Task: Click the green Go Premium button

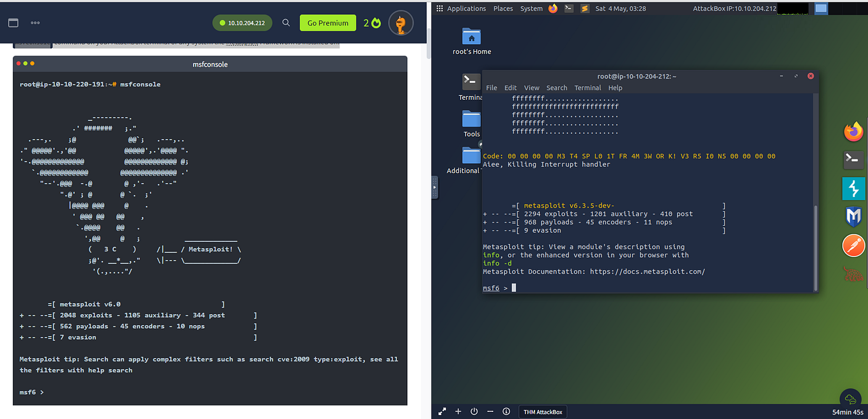Action: pyautogui.click(x=327, y=22)
